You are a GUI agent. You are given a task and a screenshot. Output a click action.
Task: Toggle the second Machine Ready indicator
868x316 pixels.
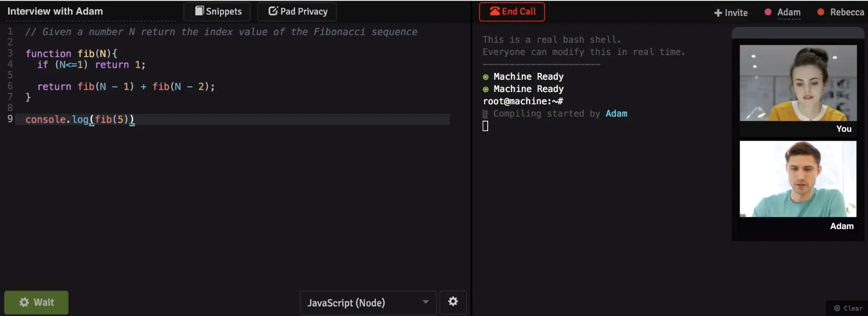tap(485, 89)
